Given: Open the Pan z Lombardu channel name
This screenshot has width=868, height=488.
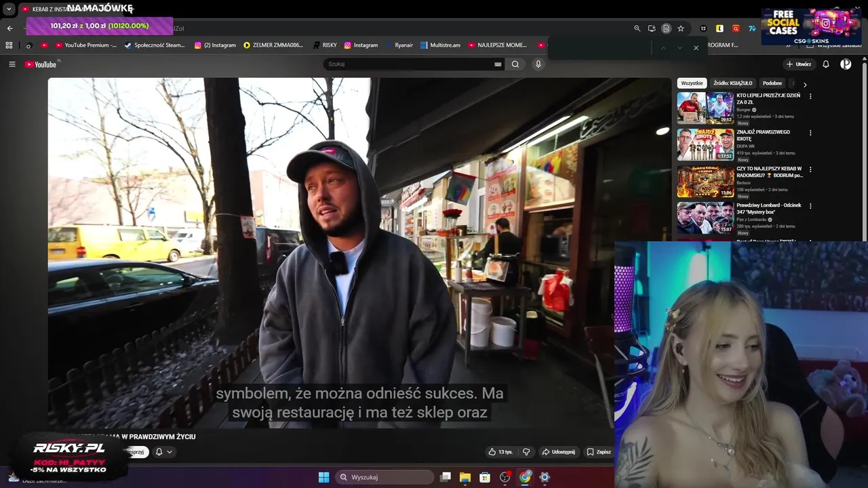Looking at the screenshot, I should click(x=753, y=220).
